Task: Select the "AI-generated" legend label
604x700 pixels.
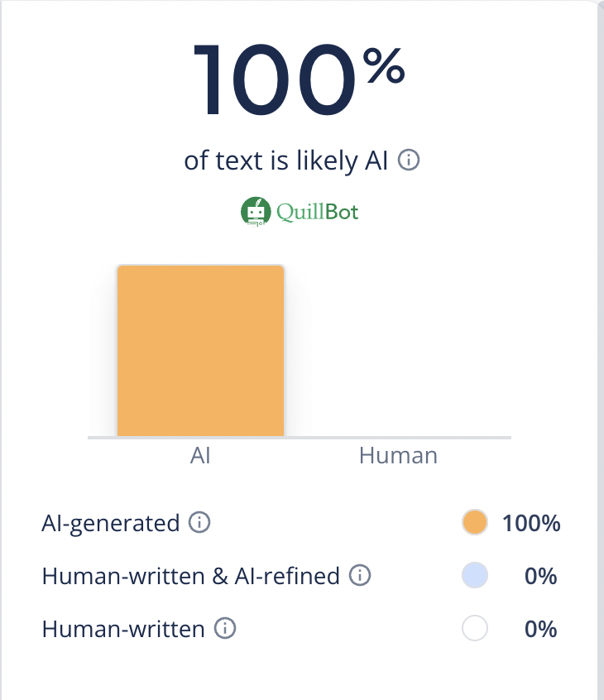Action: (x=111, y=523)
